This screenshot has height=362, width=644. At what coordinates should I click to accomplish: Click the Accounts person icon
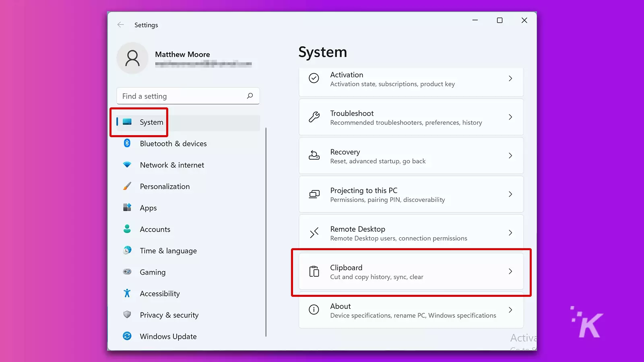[x=127, y=229]
